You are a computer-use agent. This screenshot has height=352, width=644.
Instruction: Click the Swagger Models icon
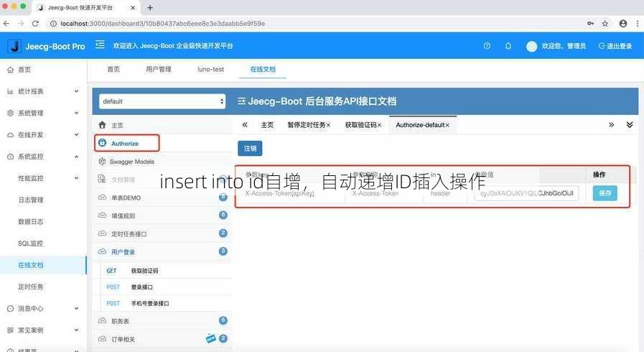point(102,162)
